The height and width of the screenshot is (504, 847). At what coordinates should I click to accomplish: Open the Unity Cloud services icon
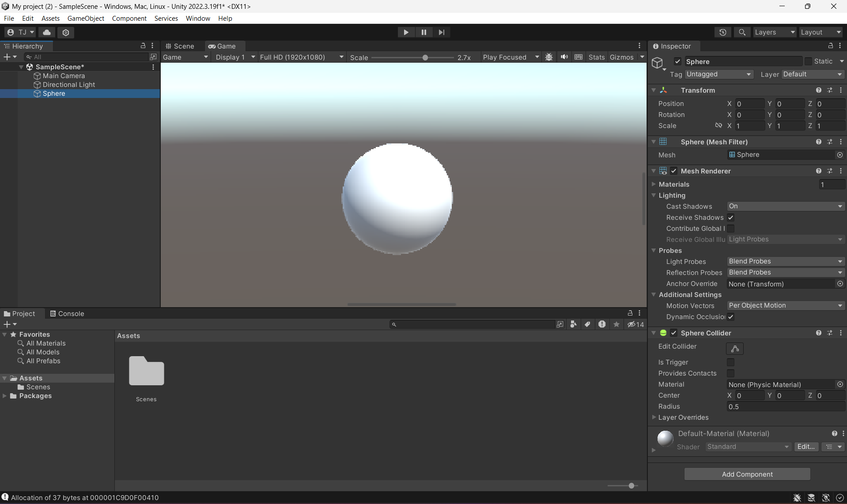coord(47,32)
